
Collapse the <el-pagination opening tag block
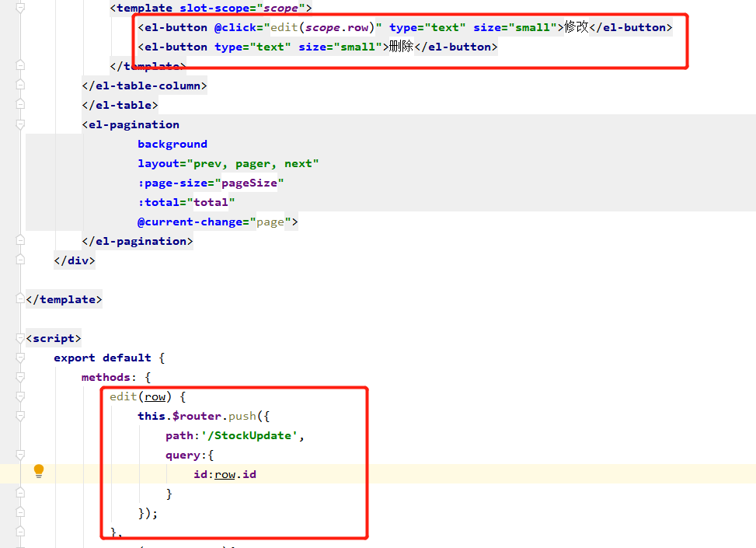(x=20, y=125)
